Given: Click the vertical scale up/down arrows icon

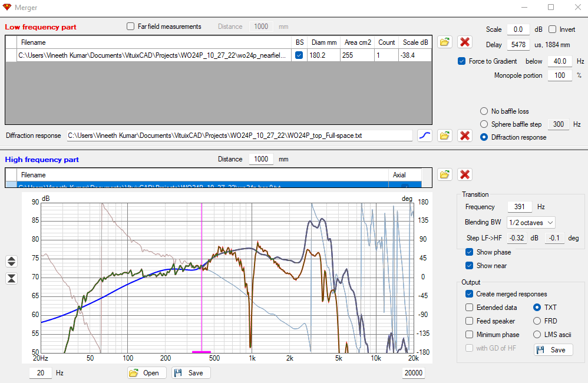Looking at the screenshot, I should coord(12,261).
